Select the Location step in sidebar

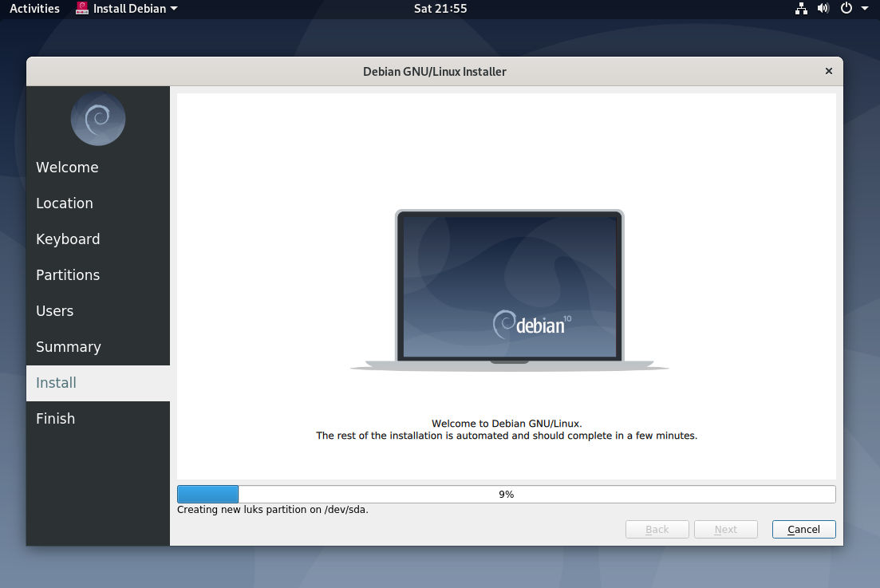[x=98, y=203]
